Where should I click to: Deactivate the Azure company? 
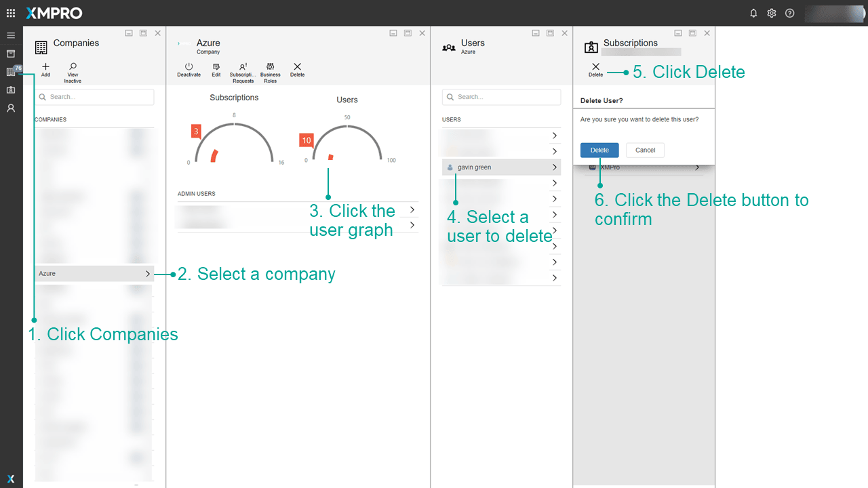tap(189, 69)
